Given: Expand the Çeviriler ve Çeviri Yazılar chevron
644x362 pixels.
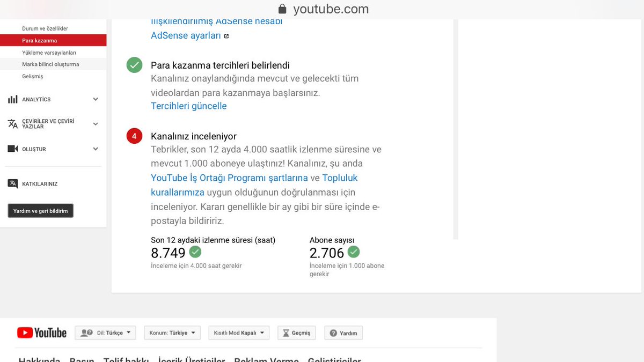Looking at the screenshot, I should [x=96, y=124].
